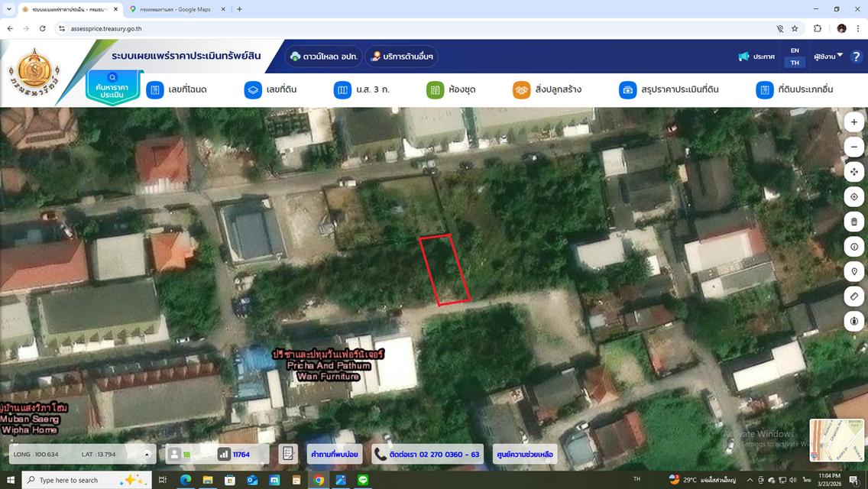Viewport: 868px width, 489px height.
Task: Click the delete/clear markers tool
Action: point(854,221)
